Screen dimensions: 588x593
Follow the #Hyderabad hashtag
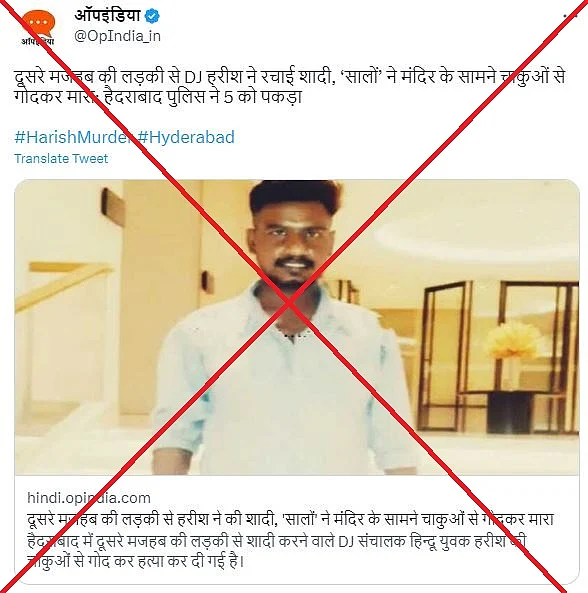(186, 137)
